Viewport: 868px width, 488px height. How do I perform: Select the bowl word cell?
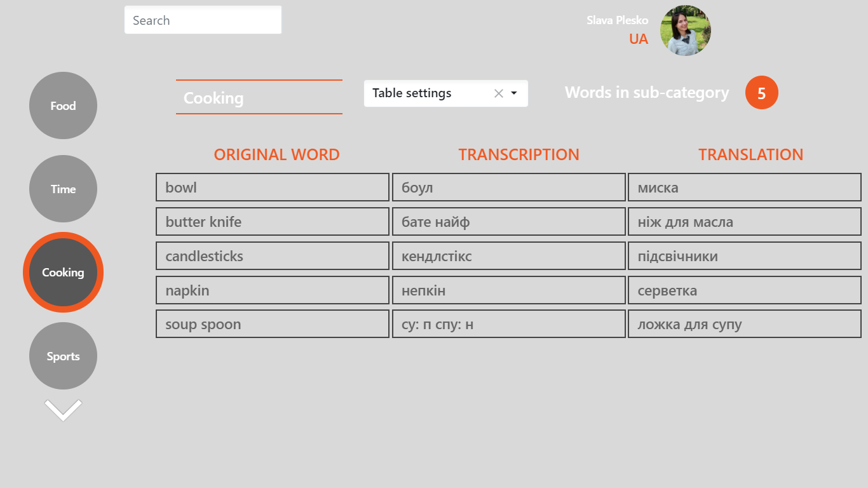[x=273, y=187]
